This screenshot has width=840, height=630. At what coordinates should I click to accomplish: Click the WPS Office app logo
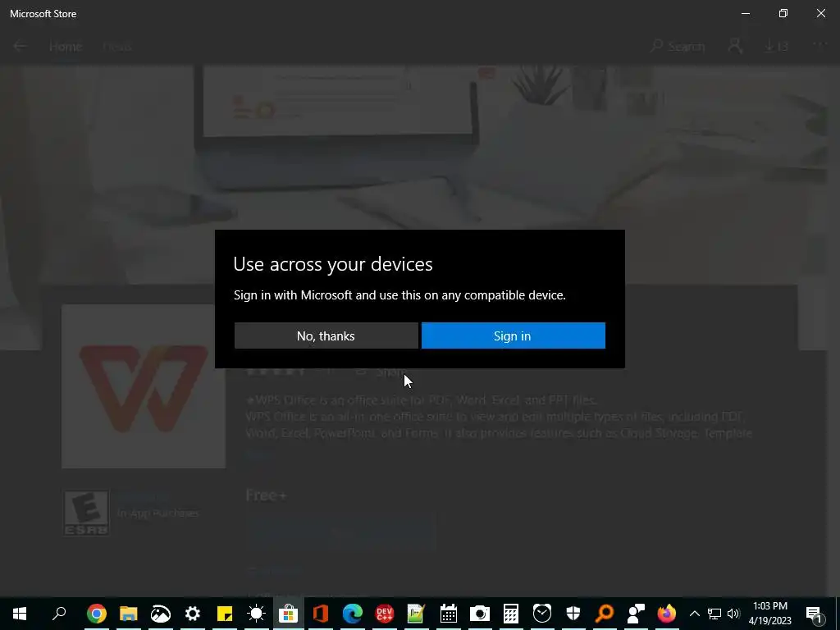pos(144,386)
